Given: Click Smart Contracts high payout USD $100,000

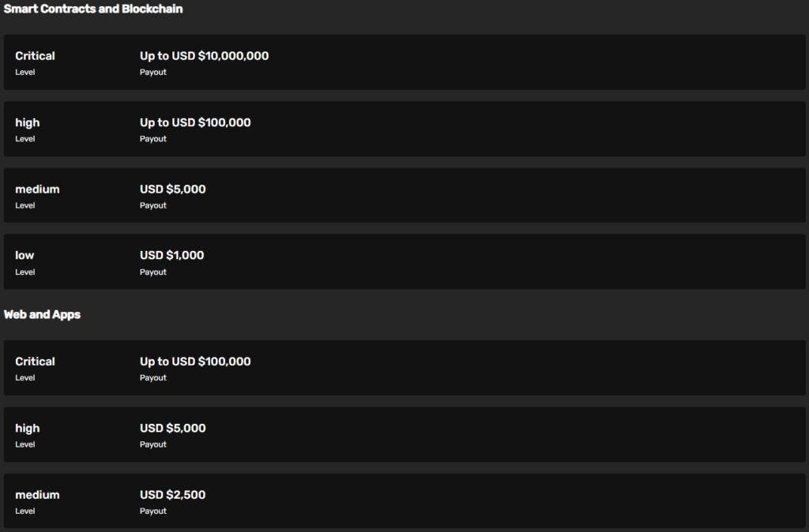Looking at the screenshot, I should coord(195,122).
